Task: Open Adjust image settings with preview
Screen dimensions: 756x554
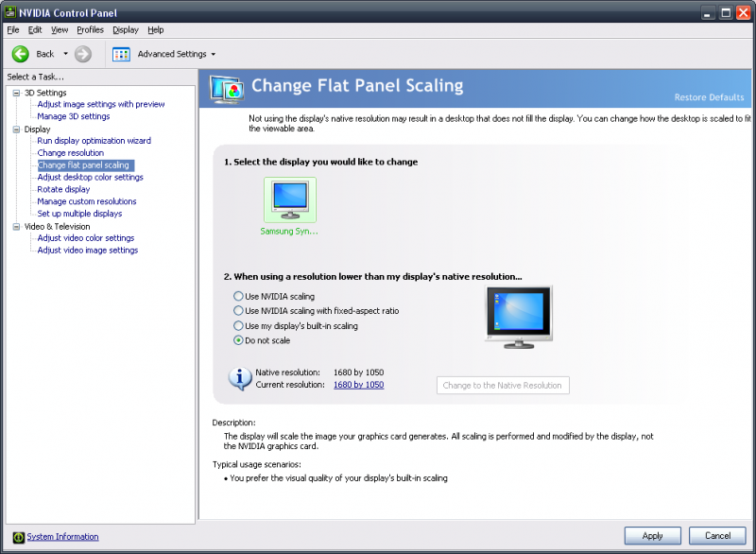Action: [x=101, y=104]
